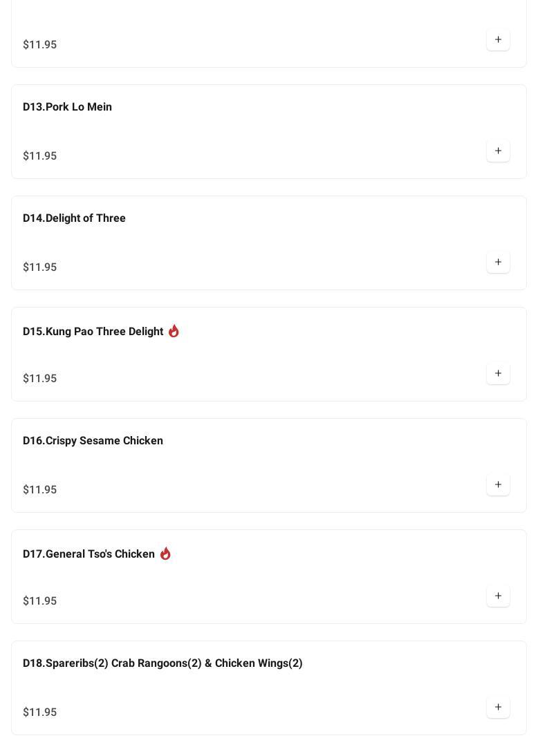Image resolution: width=538 pixels, height=756 pixels.
Task: Click the plus icon on the topmost item
Action: click(x=498, y=39)
